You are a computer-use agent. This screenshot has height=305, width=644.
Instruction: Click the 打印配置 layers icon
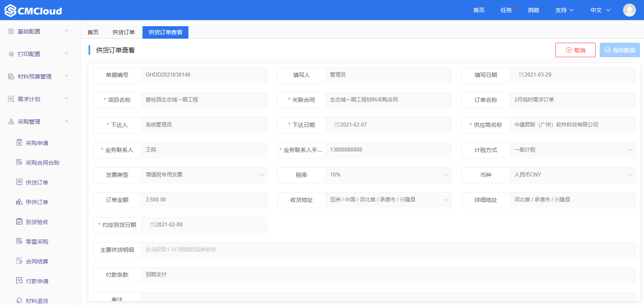coord(11,54)
